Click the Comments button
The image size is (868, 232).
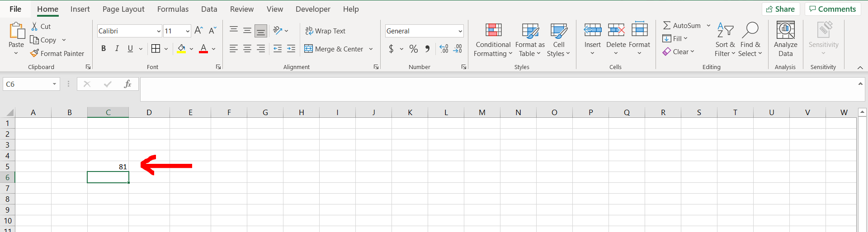(832, 9)
